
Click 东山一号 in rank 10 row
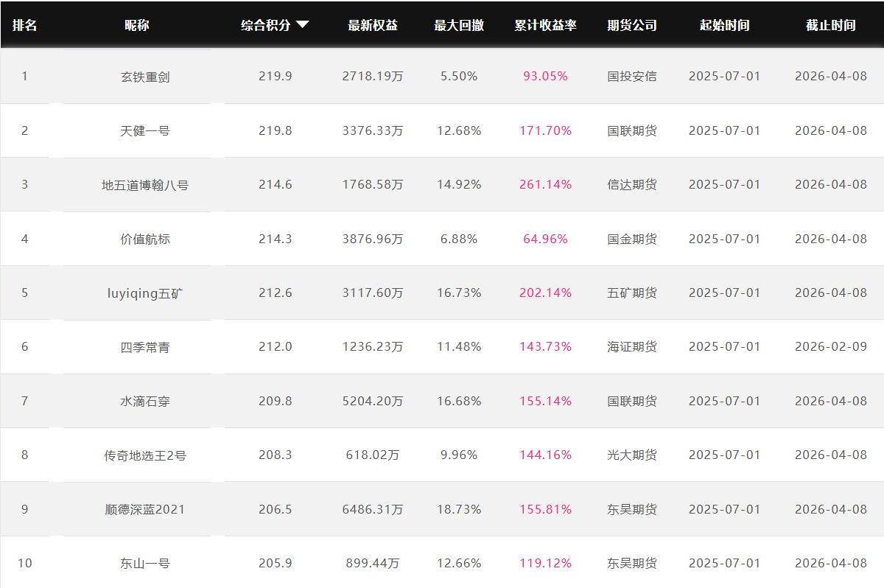pyautogui.click(x=145, y=564)
